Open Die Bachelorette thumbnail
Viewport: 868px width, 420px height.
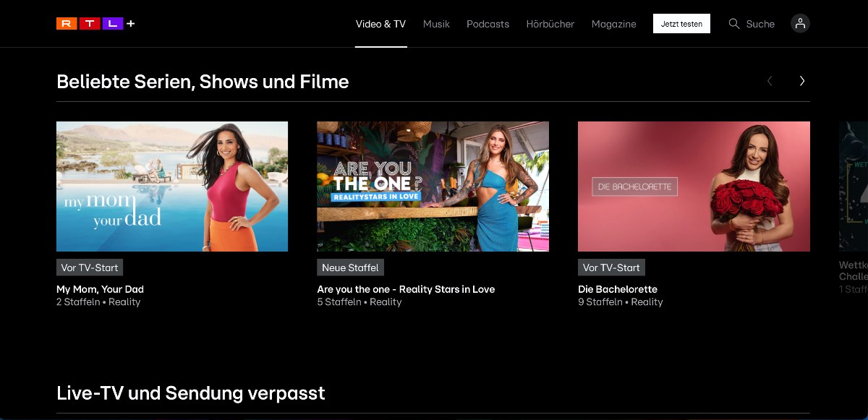click(x=694, y=187)
